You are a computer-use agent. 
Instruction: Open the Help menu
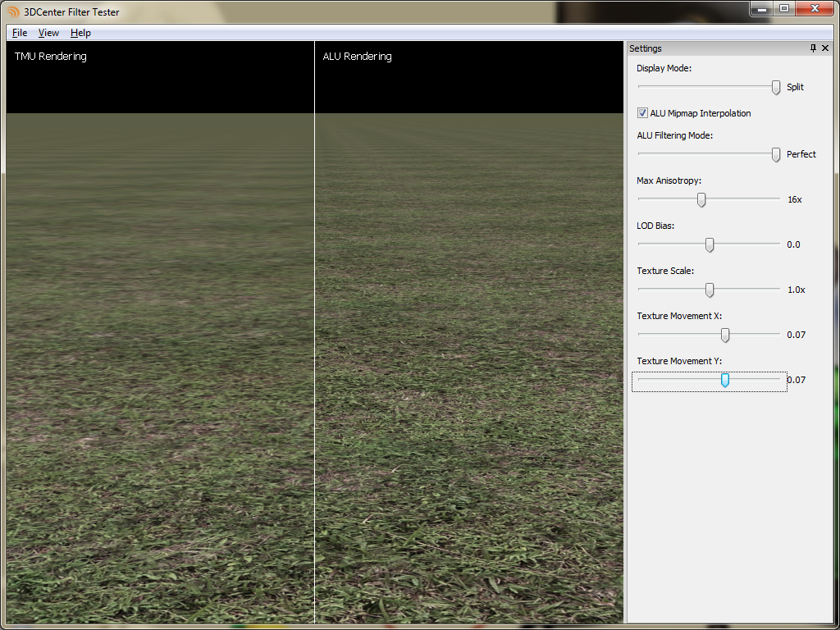coord(81,33)
